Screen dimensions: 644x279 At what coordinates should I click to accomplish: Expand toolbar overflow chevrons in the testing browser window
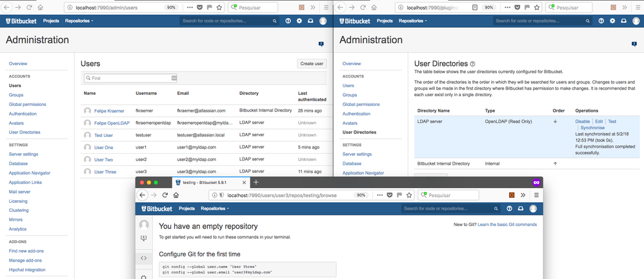tap(523, 195)
